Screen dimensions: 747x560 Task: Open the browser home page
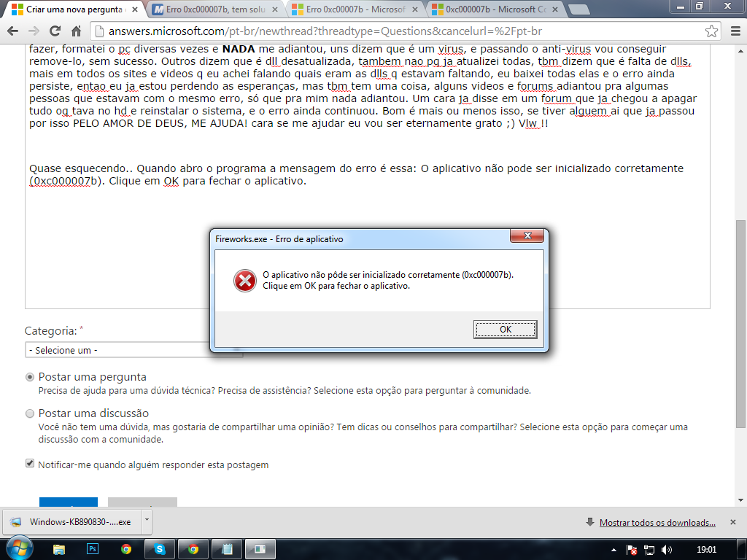point(76,31)
